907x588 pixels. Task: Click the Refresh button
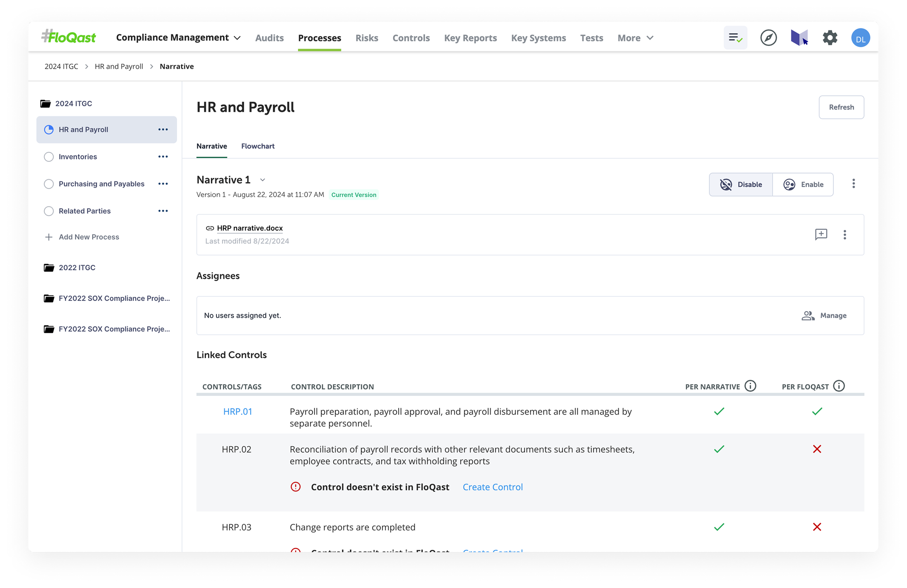click(841, 107)
